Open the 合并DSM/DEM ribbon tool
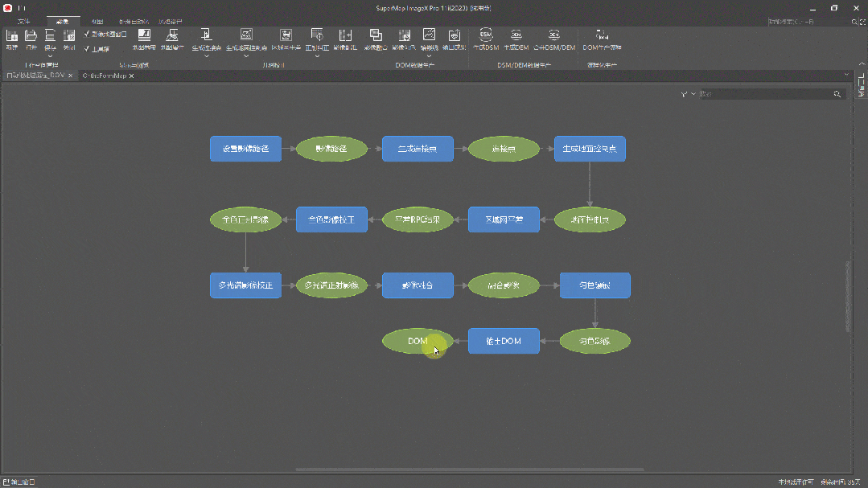The image size is (868, 488). point(554,39)
